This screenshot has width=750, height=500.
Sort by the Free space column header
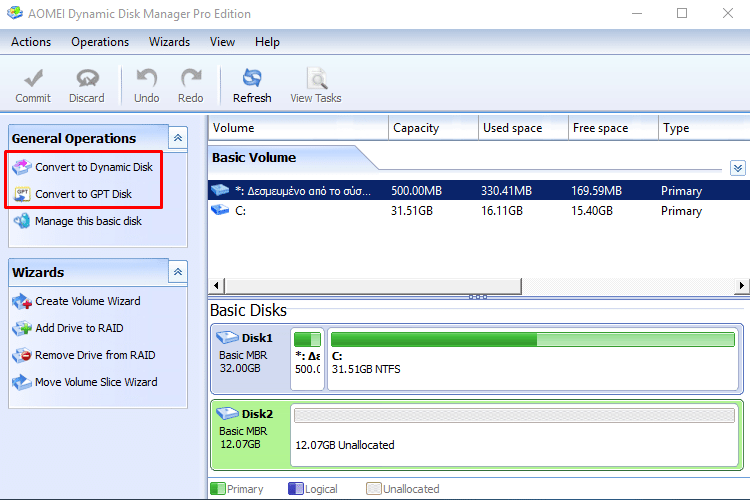point(613,128)
